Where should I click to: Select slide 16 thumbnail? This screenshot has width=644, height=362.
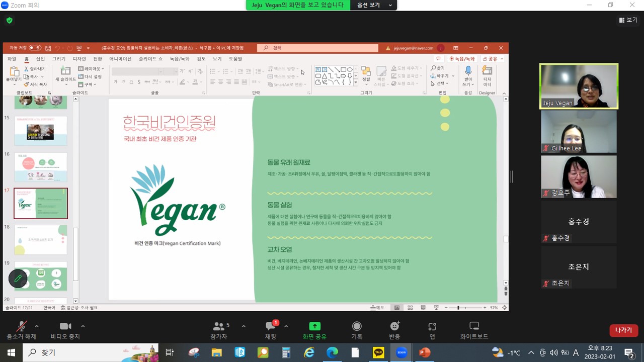coord(41,167)
